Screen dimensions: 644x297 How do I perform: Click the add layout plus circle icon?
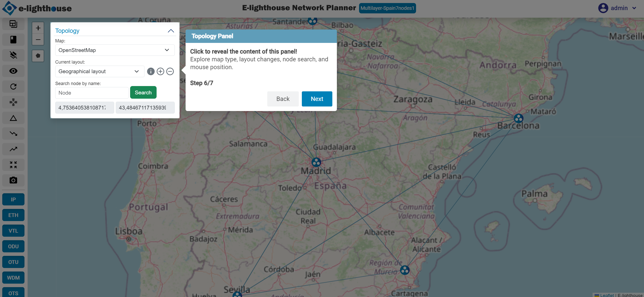[x=160, y=71]
